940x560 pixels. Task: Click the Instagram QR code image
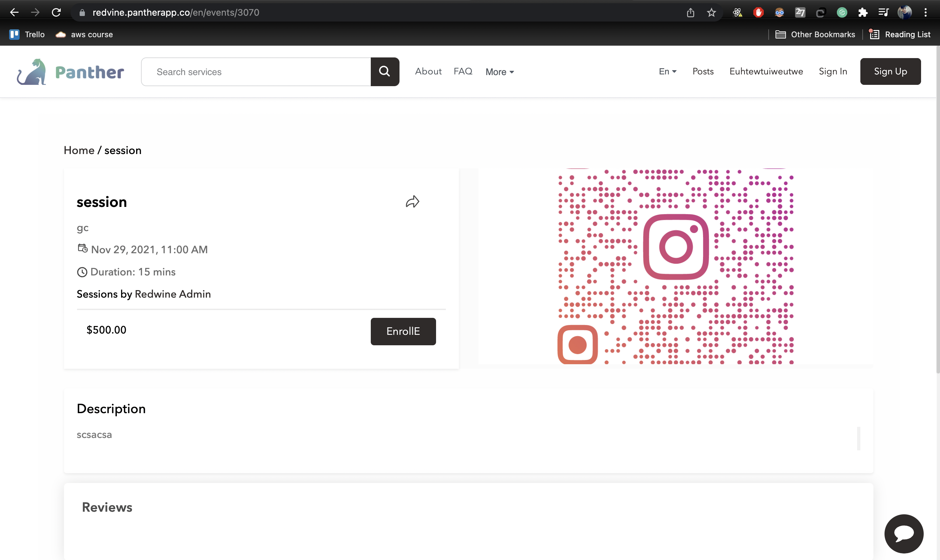(676, 266)
